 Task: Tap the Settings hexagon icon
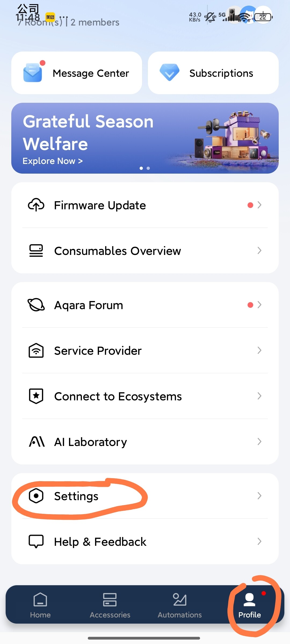click(x=36, y=496)
